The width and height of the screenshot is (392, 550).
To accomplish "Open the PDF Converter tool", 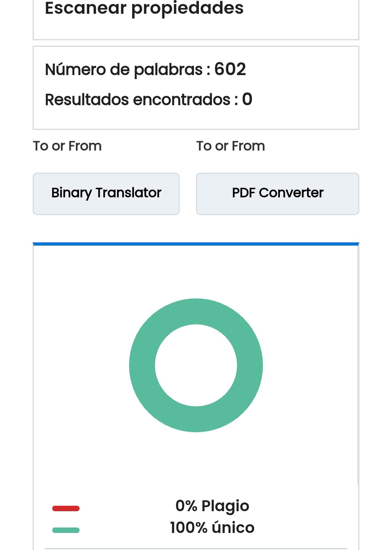I will [278, 194].
